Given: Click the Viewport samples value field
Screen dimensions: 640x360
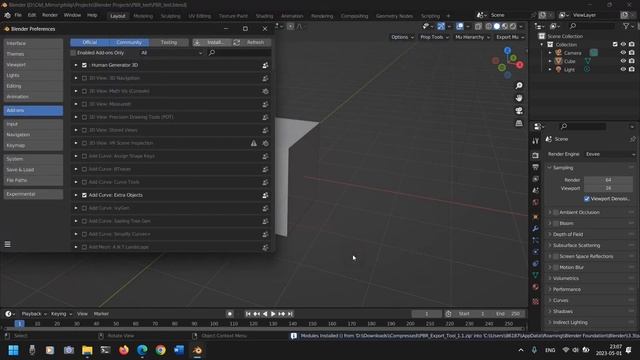Looking at the screenshot, I should 608,189.
